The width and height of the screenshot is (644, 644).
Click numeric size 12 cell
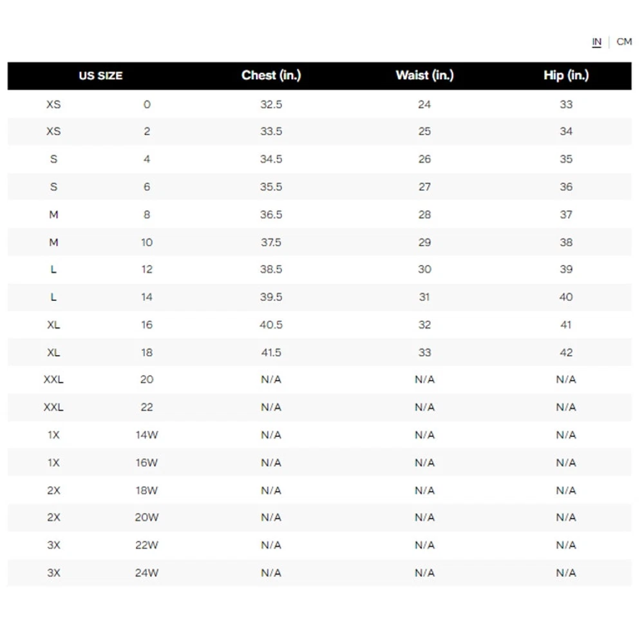point(147,269)
